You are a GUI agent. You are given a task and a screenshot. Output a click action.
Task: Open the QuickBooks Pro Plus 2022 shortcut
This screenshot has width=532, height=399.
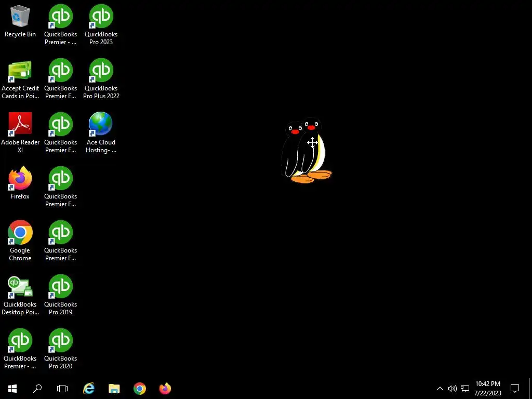click(x=101, y=79)
